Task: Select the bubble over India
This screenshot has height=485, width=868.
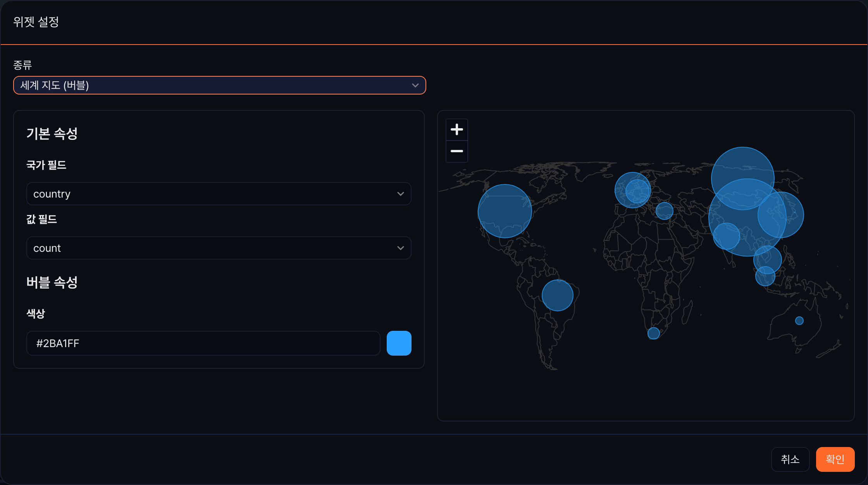Action: 726,236
